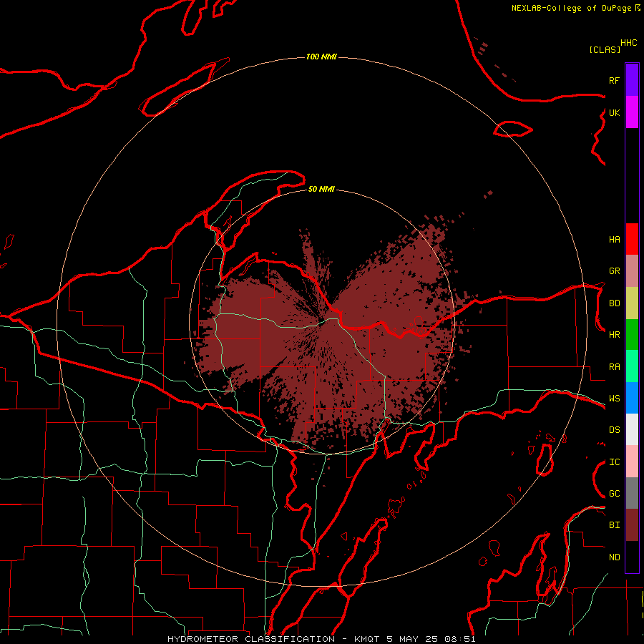Click the RF legend label
644x644 pixels.
615,80
